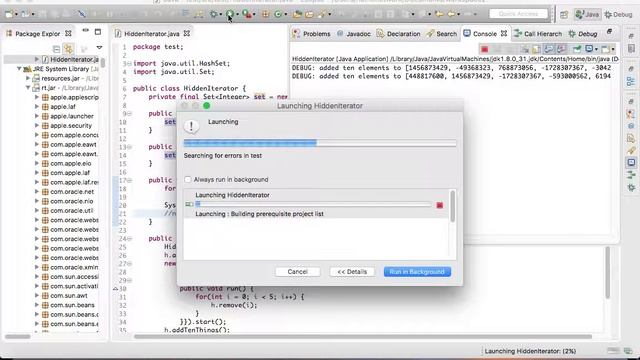Expand the apple.laf package
Image resolution: width=640 pixels, height=360 pixels.
point(37,107)
